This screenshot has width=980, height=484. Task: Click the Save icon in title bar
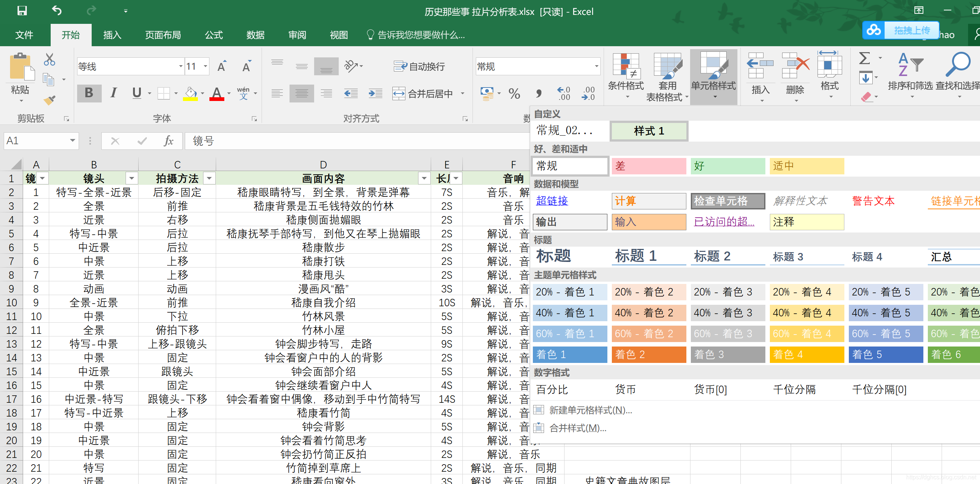22,11
